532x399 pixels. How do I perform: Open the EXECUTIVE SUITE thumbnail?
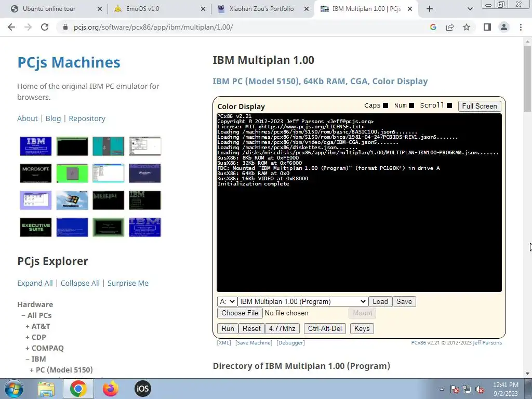click(36, 228)
